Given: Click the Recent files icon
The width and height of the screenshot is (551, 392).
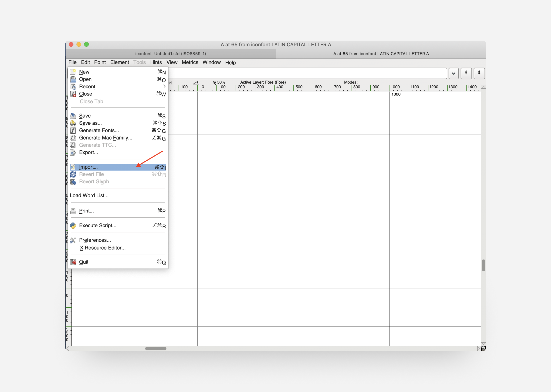Looking at the screenshot, I should (x=73, y=86).
